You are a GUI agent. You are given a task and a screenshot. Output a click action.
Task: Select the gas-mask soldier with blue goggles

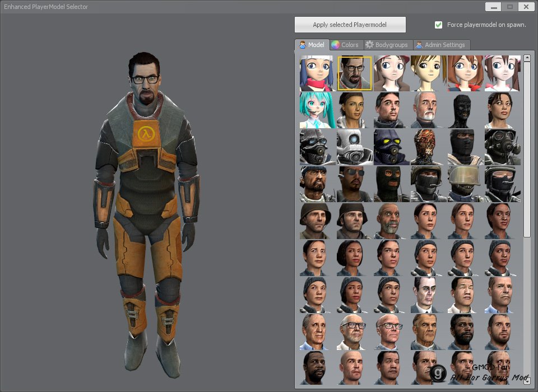click(x=317, y=147)
